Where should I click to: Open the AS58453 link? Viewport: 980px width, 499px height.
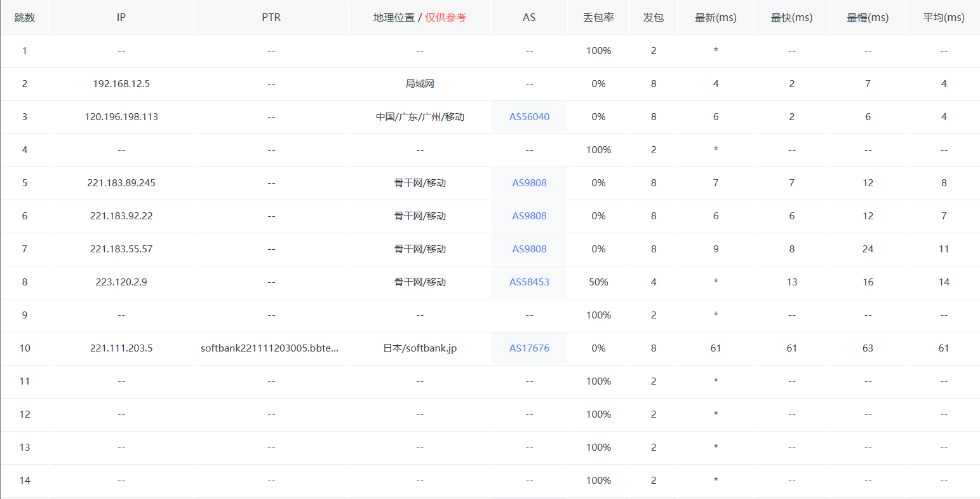(529, 282)
